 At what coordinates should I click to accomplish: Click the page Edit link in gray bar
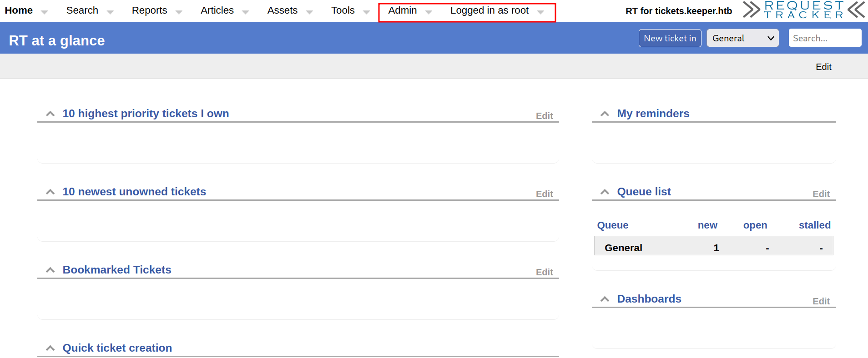coord(823,67)
